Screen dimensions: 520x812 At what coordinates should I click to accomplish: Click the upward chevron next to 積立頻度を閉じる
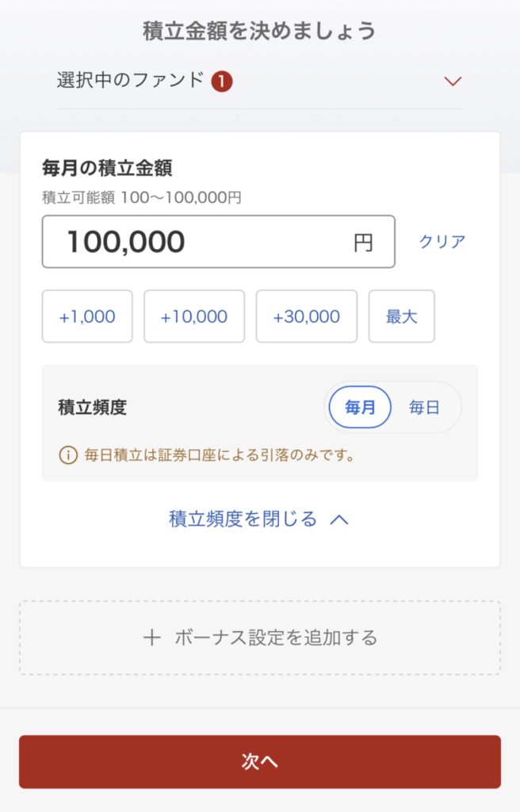(x=339, y=519)
